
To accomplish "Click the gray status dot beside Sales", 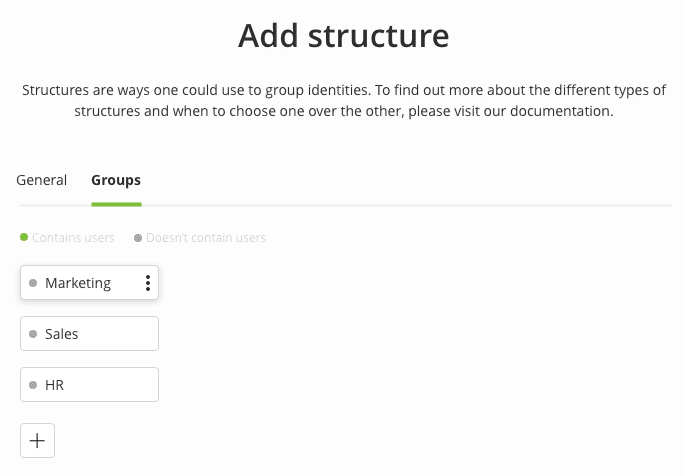I will pyautogui.click(x=33, y=334).
